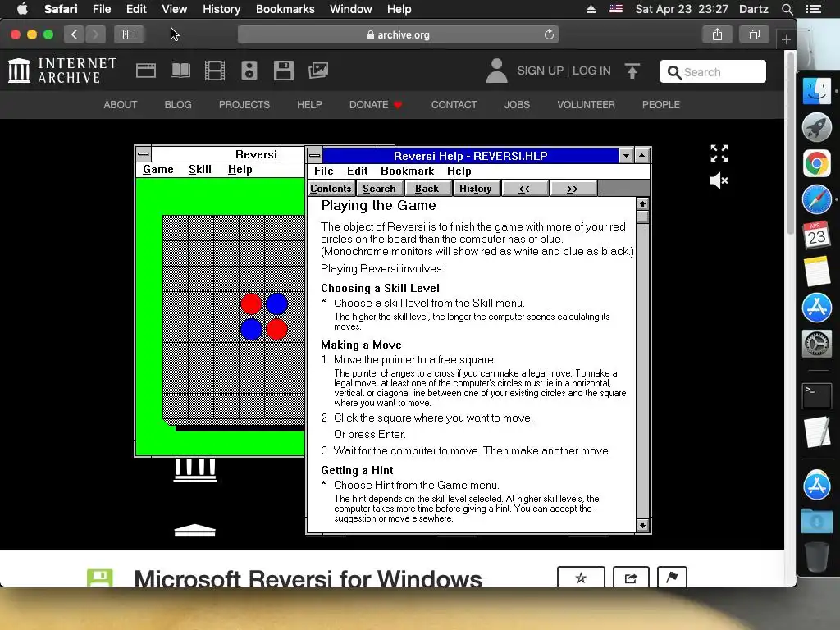Click the History button in Help

tap(476, 189)
